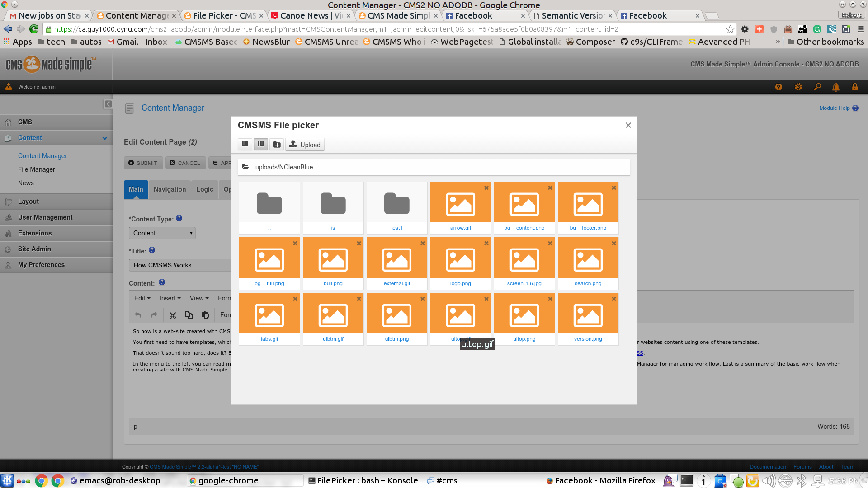
Task: Switch to File Picker - CMS browser tab
Action: click(x=224, y=15)
